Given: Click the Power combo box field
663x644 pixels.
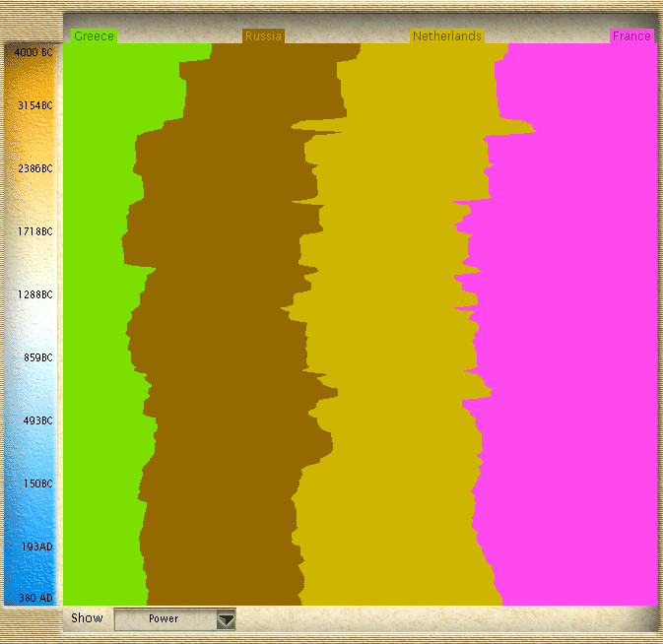Looking at the screenshot, I should [174, 619].
